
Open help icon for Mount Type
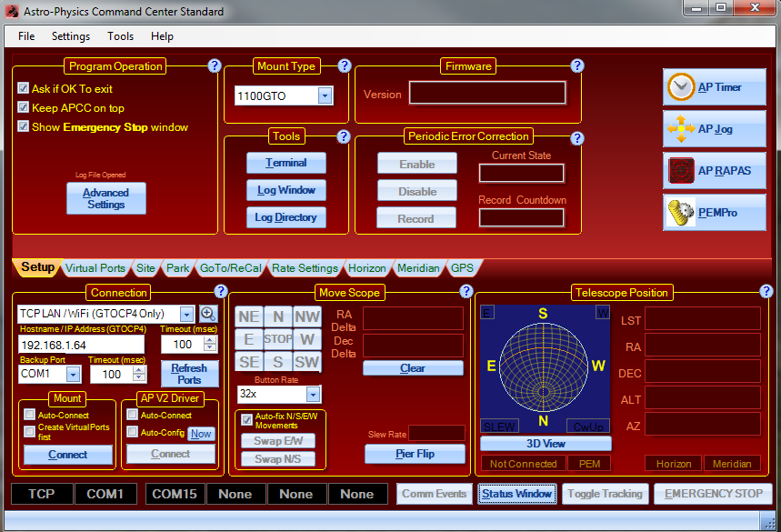tap(345, 65)
